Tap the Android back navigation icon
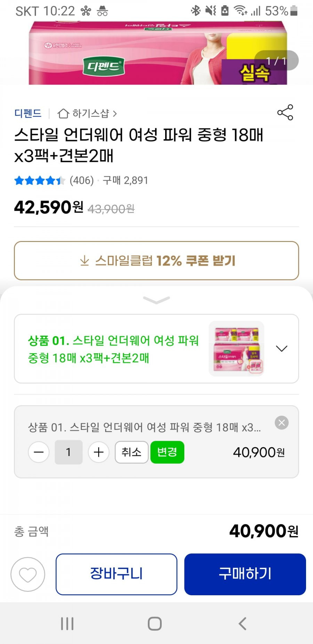The height and width of the screenshot is (644, 313). [x=243, y=623]
